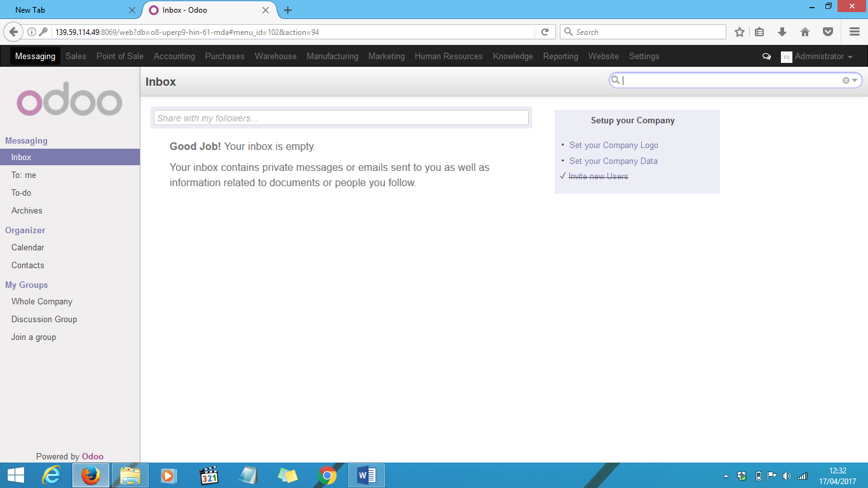This screenshot has height=488, width=868.
Task: Expand advanced search options arrow
Action: (x=855, y=80)
